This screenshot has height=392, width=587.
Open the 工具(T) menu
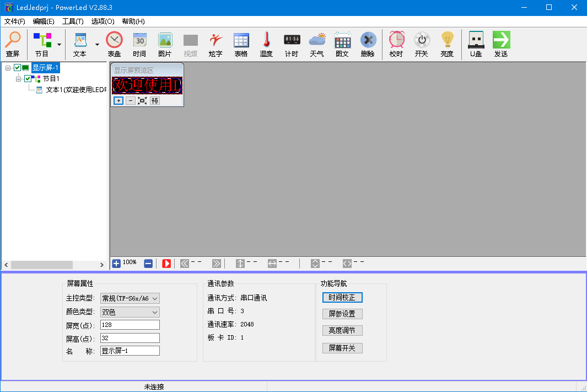[x=72, y=21]
